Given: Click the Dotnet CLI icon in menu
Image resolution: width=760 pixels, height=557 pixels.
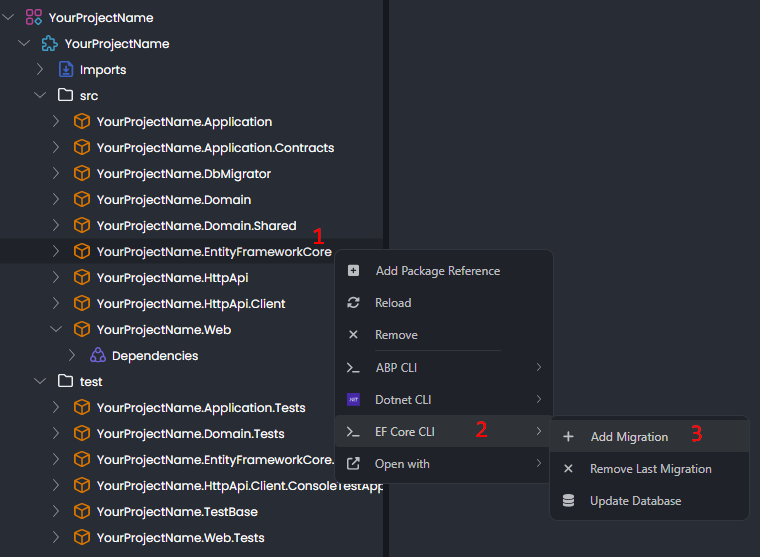Looking at the screenshot, I should click(353, 400).
